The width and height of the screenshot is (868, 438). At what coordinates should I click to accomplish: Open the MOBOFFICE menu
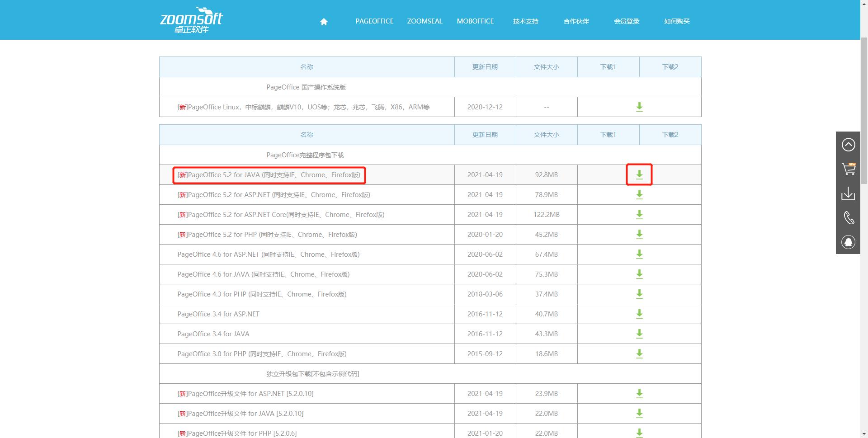(x=475, y=21)
